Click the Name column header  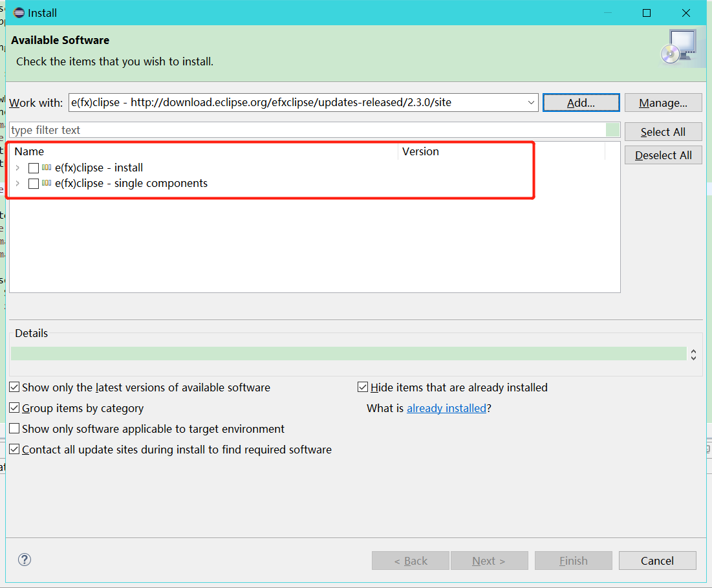coord(29,151)
